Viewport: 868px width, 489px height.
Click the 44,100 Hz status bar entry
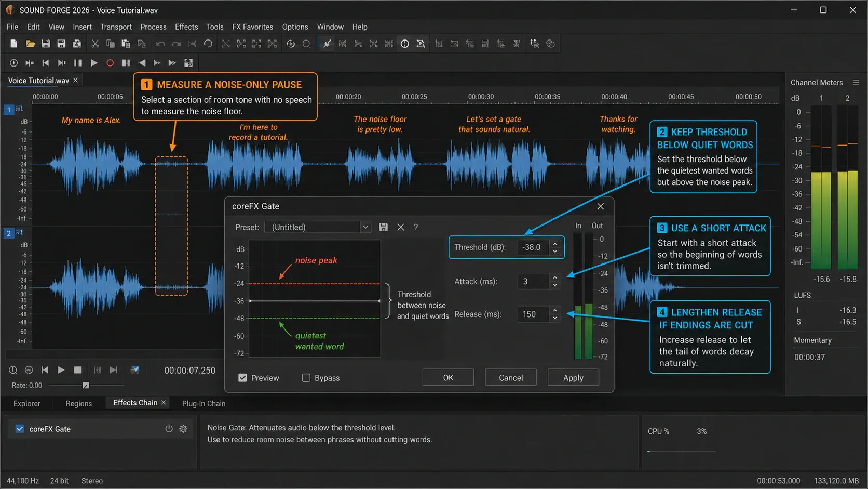click(23, 481)
